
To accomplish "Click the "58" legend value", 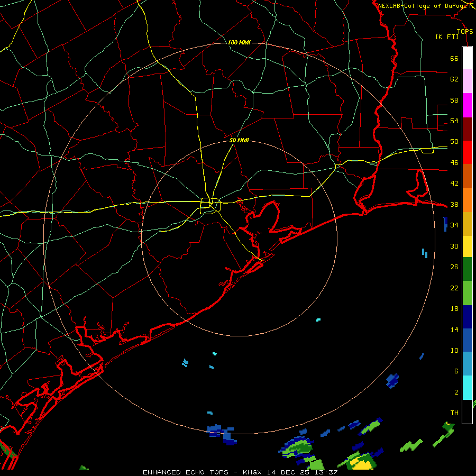I will (x=454, y=100).
